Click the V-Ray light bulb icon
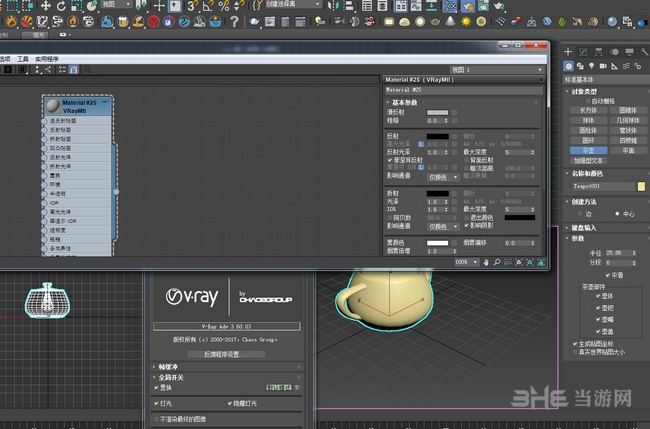650x429 pixels. [x=320, y=21]
